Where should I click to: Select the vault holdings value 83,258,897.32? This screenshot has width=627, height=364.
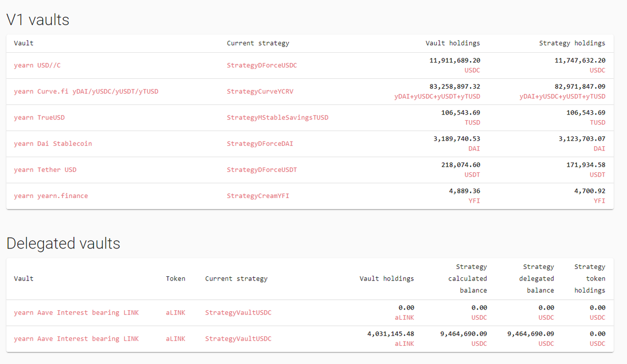click(x=455, y=87)
